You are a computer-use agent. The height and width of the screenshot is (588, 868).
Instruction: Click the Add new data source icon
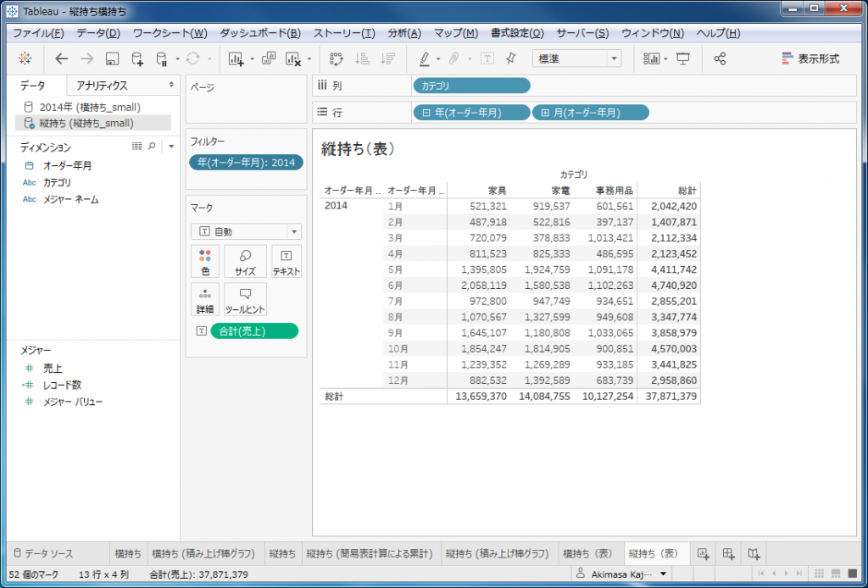136,58
